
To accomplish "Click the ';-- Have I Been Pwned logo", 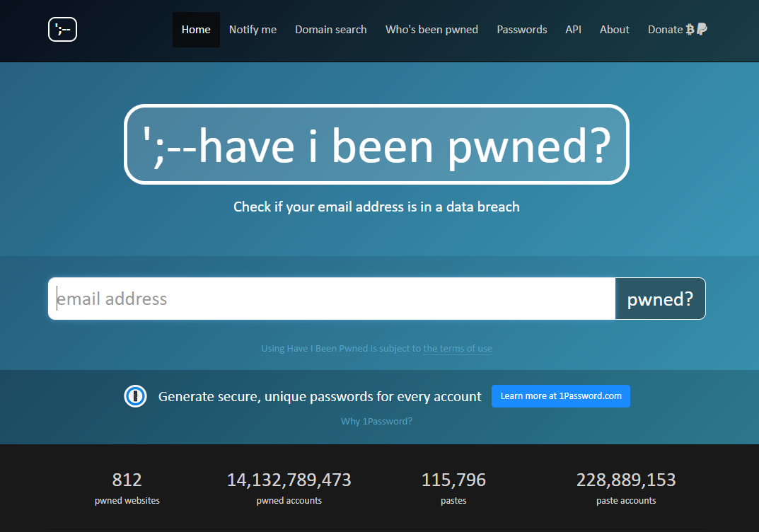I will click(x=62, y=29).
